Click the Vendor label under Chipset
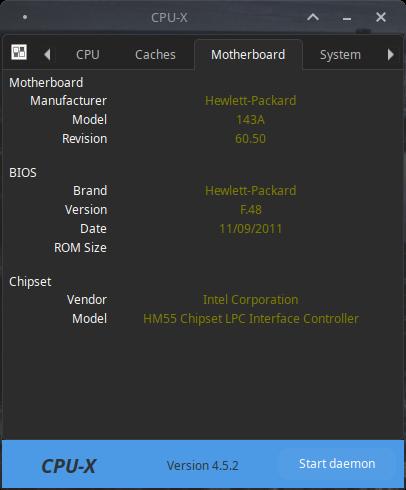 (x=87, y=300)
